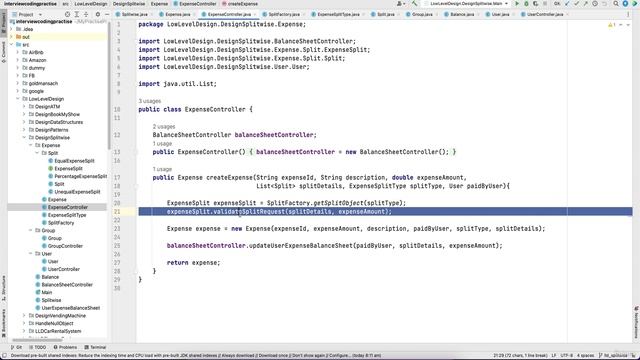Click the Project tree horizontal scrollbar
The width and height of the screenshot is (640, 360).
point(37,340)
